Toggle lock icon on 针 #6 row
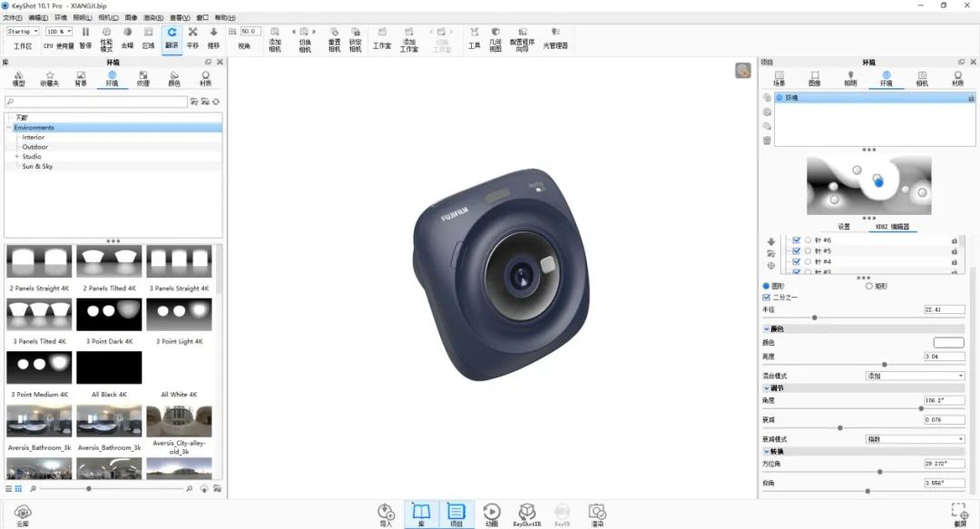 [x=955, y=240]
